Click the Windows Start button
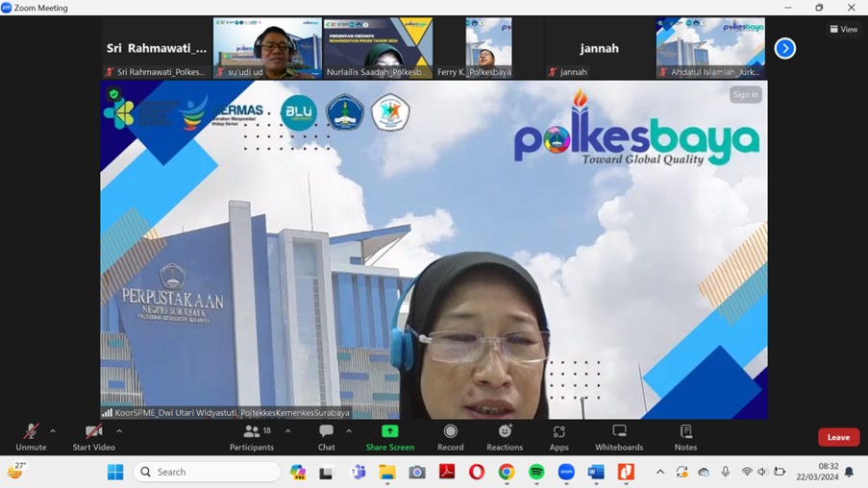The width and height of the screenshot is (868, 488). click(115, 472)
